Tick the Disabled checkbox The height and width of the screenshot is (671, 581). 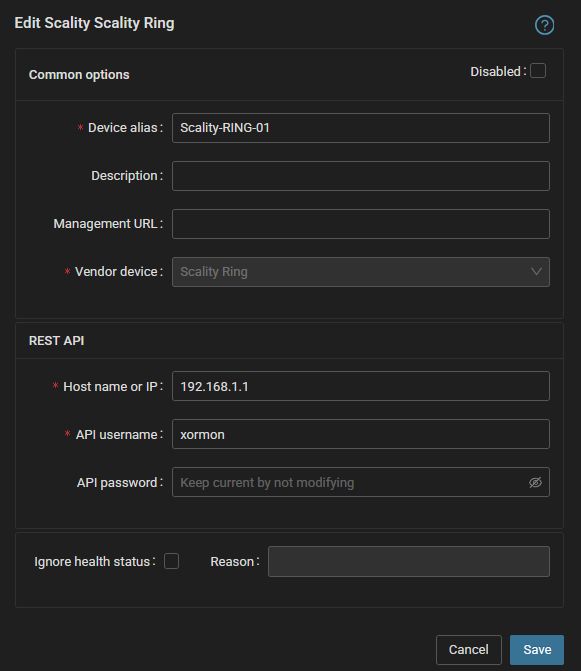[538, 71]
